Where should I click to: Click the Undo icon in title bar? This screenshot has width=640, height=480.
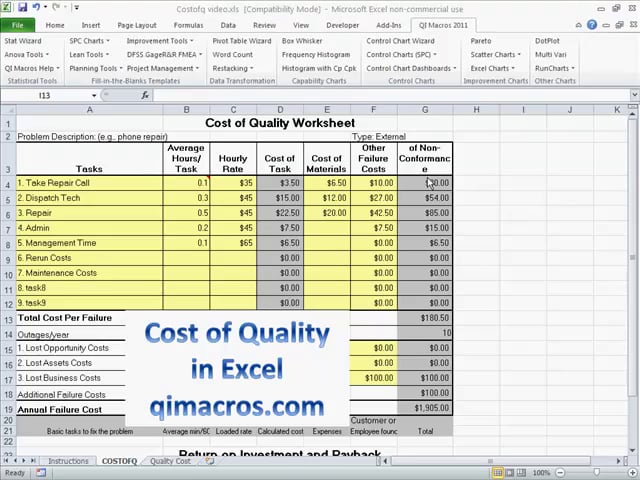[36, 7]
